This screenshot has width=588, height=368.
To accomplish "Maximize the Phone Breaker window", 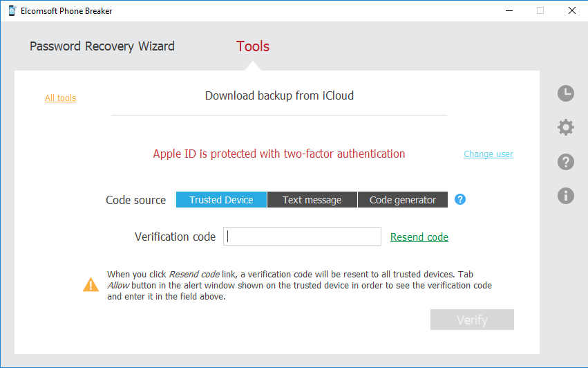I will [540, 10].
